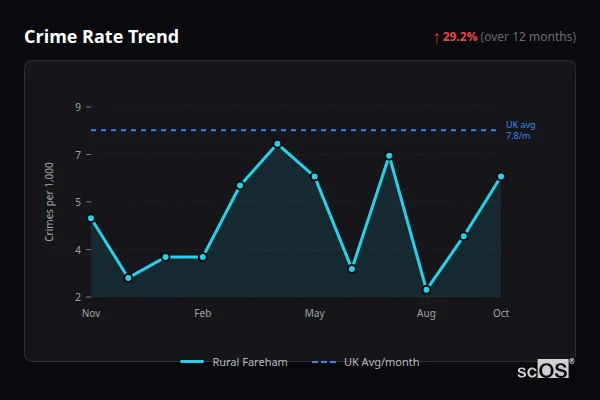Select the July peak data point near 7
The width and height of the screenshot is (600, 400).
point(389,156)
